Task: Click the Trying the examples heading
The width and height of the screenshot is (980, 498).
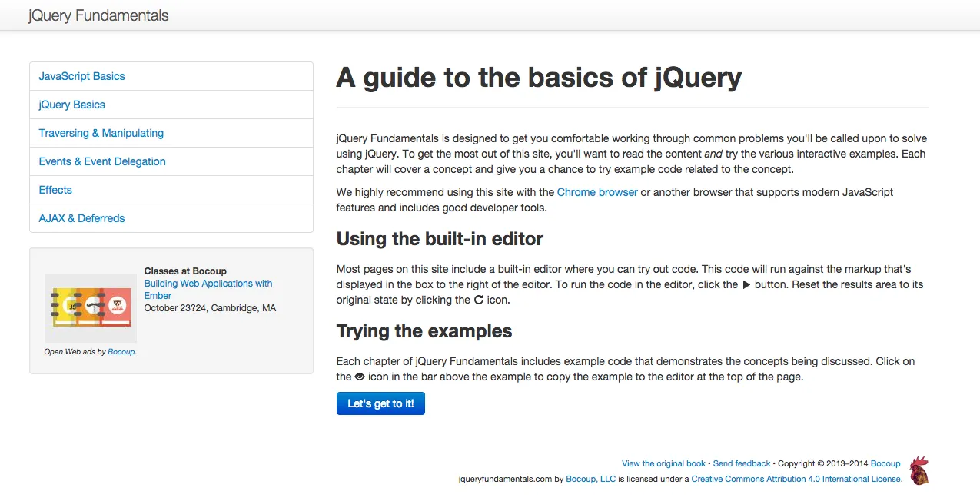Action: [424, 331]
